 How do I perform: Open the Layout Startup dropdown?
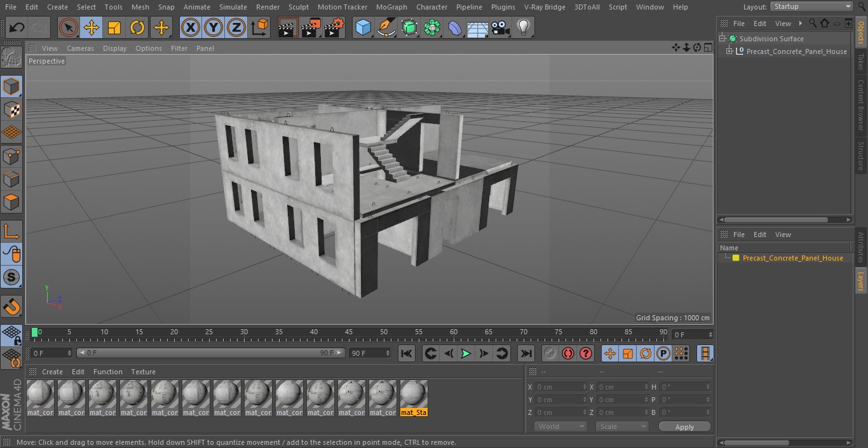(x=812, y=6)
